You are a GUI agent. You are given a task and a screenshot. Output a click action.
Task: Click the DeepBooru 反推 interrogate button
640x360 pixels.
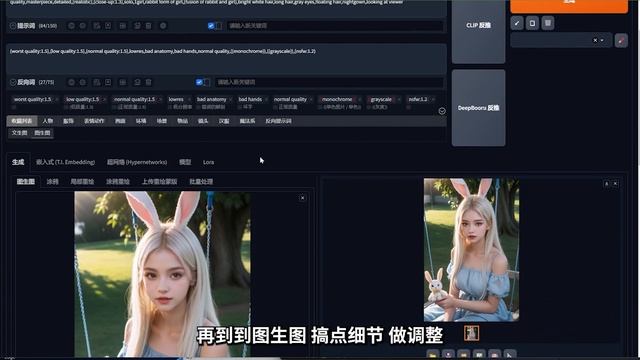(478, 108)
